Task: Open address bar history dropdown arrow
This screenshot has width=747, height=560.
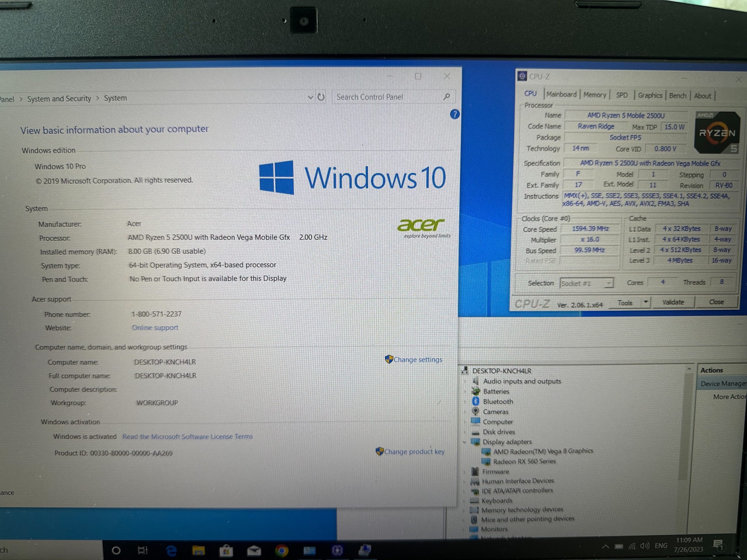Action: (x=310, y=97)
